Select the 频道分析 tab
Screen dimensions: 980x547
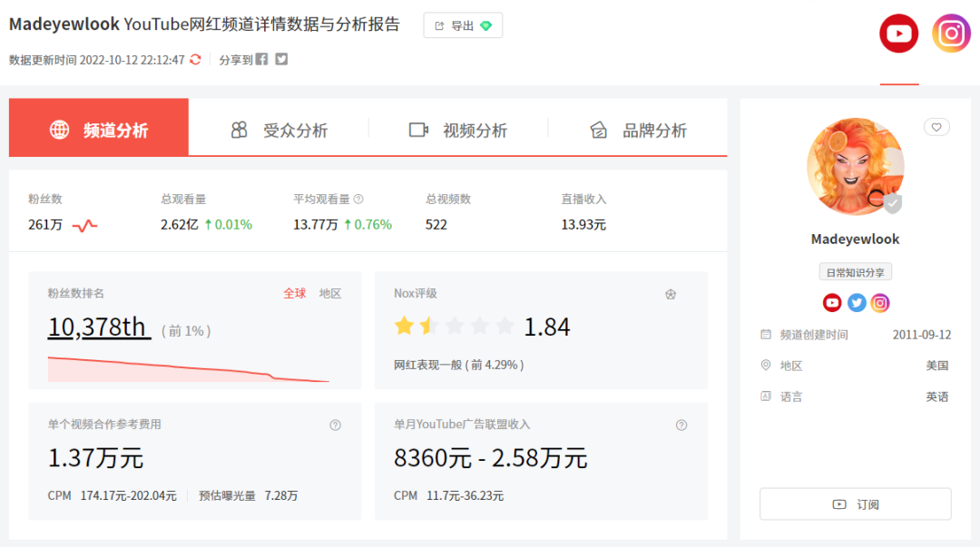point(99,128)
